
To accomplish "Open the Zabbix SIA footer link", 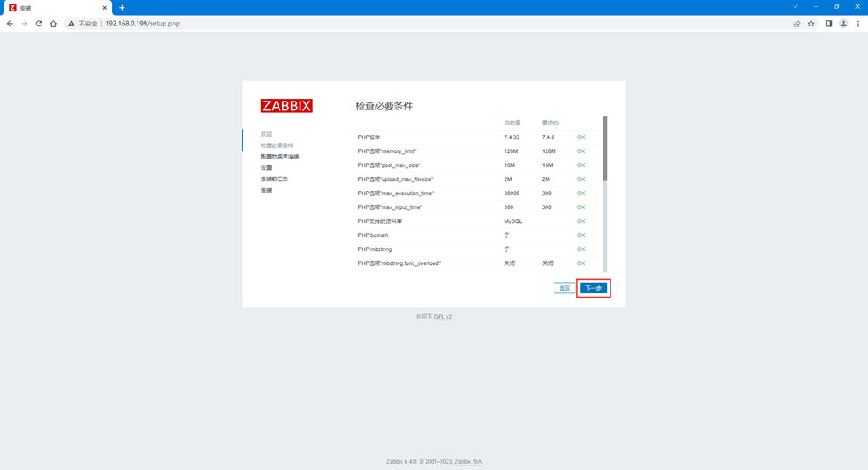I will click(469, 462).
